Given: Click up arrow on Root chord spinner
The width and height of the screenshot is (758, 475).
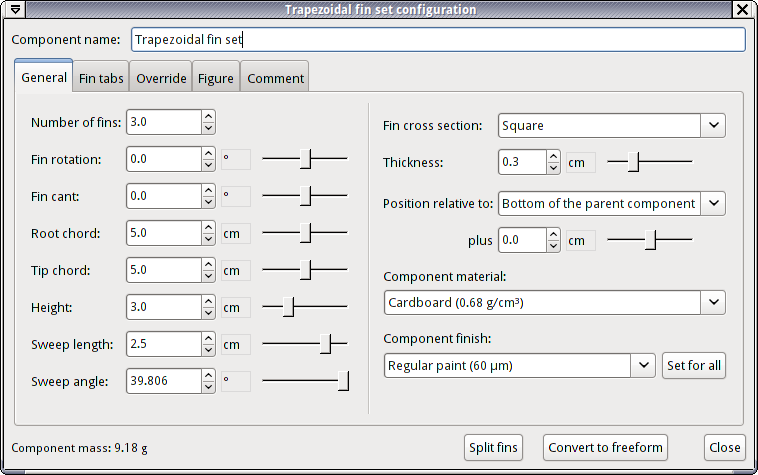Looking at the screenshot, I should tap(208, 228).
